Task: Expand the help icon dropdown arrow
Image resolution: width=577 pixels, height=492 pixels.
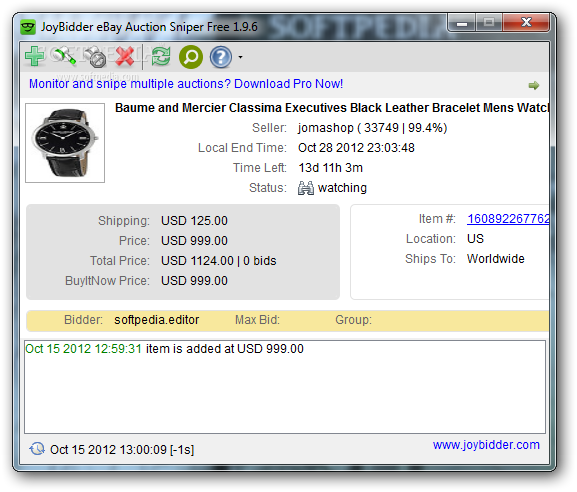Action: (x=240, y=57)
